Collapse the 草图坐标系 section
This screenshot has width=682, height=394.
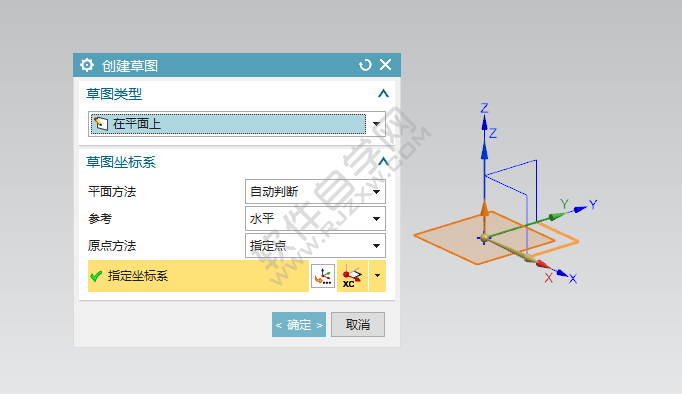pyautogui.click(x=383, y=161)
